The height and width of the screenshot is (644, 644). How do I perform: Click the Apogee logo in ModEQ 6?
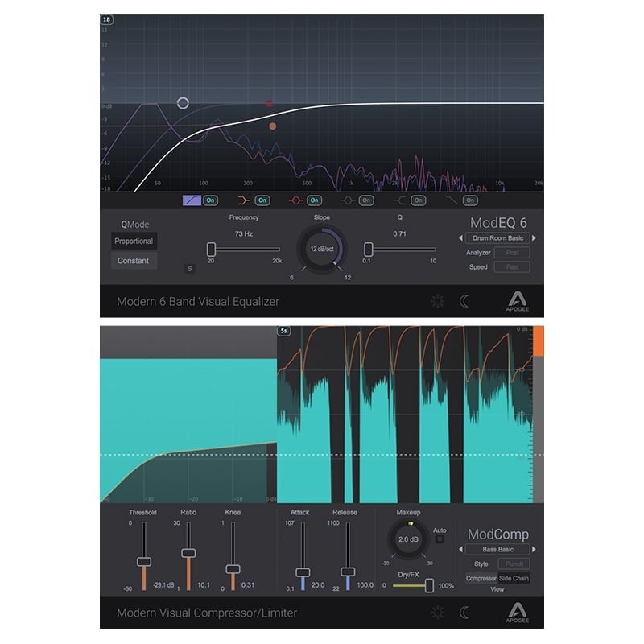point(517,301)
